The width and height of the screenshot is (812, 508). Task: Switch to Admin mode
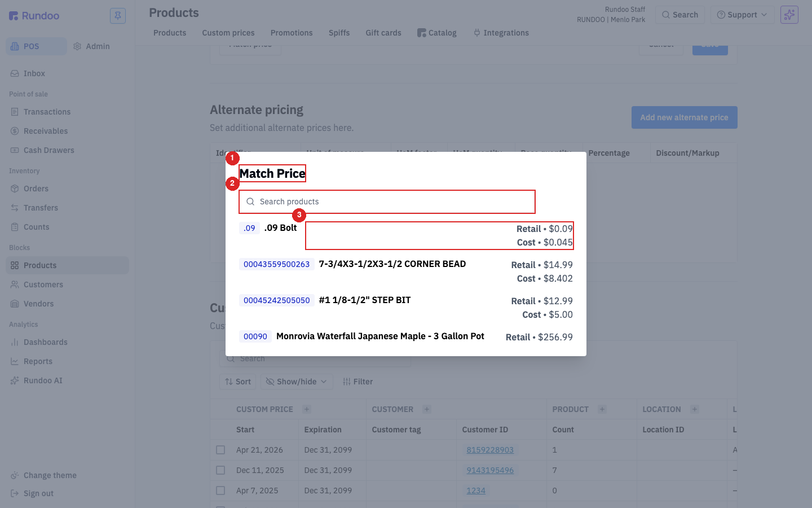pyautogui.click(x=92, y=46)
